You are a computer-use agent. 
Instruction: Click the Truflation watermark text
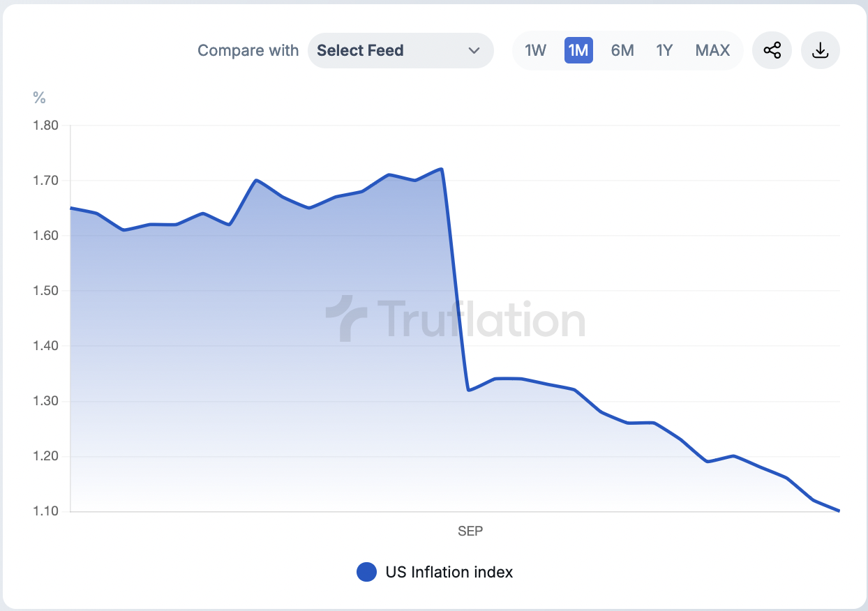click(x=481, y=320)
